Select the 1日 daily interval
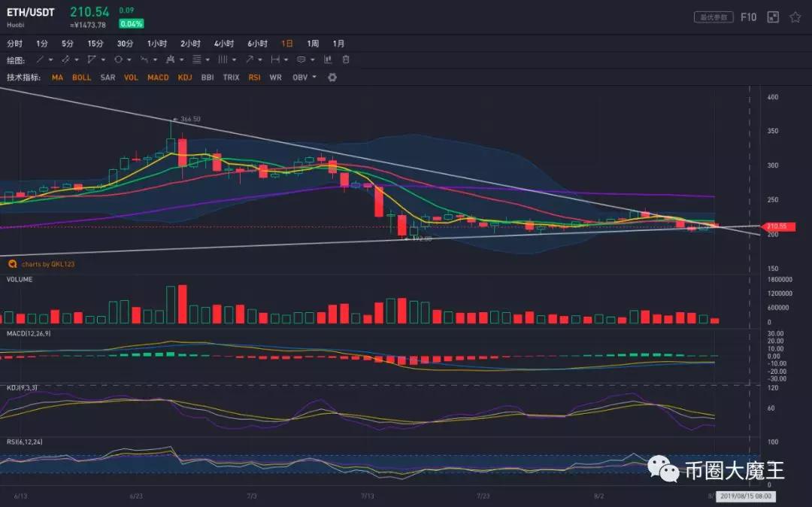The height and width of the screenshot is (507, 812). [x=287, y=44]
